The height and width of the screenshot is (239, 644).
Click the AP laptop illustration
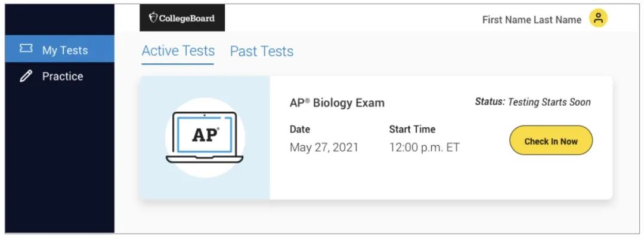(205, 137)
